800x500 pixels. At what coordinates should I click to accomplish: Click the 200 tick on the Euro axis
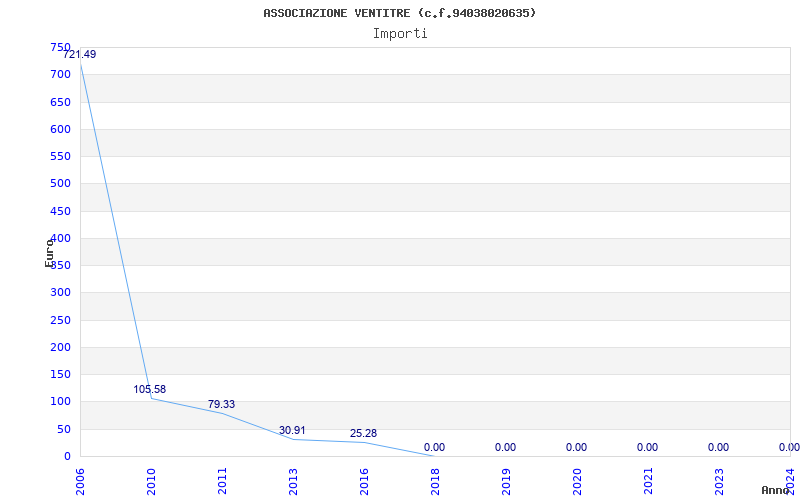60,347
